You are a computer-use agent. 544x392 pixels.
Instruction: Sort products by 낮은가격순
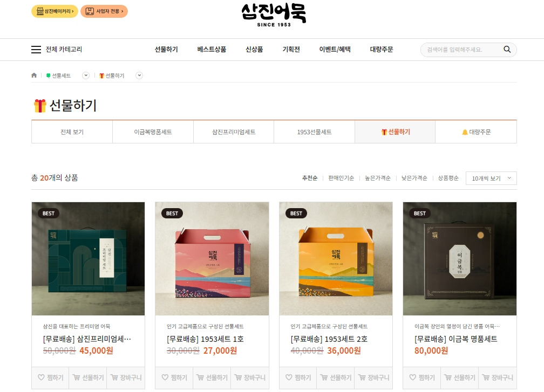click(414, 178)
